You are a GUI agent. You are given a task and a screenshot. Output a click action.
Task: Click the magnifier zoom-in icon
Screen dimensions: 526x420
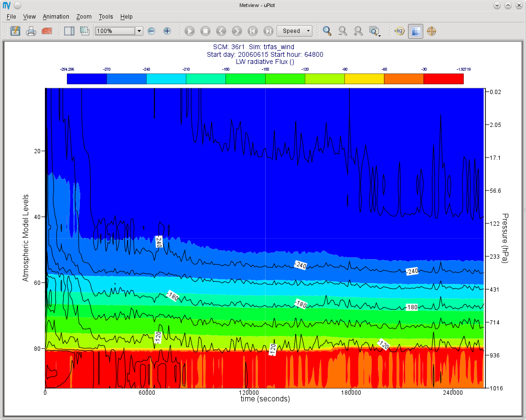pos(358,31)
